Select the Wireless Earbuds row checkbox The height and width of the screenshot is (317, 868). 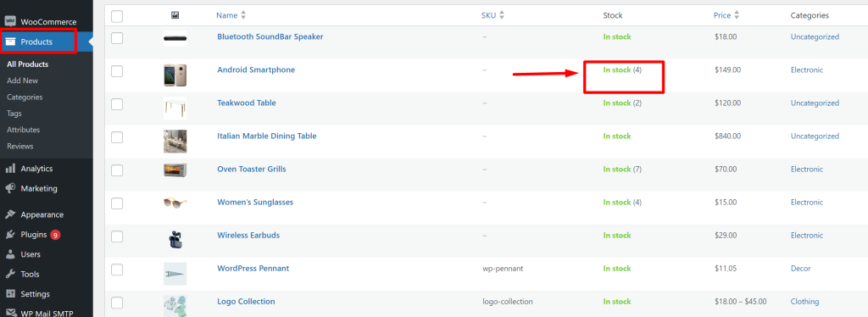click(117, 236)
